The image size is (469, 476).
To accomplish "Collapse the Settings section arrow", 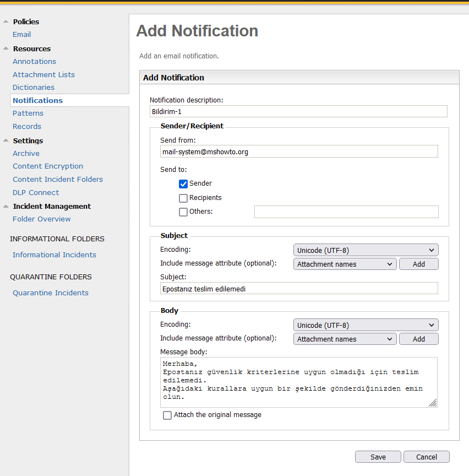I will (6, 140).
